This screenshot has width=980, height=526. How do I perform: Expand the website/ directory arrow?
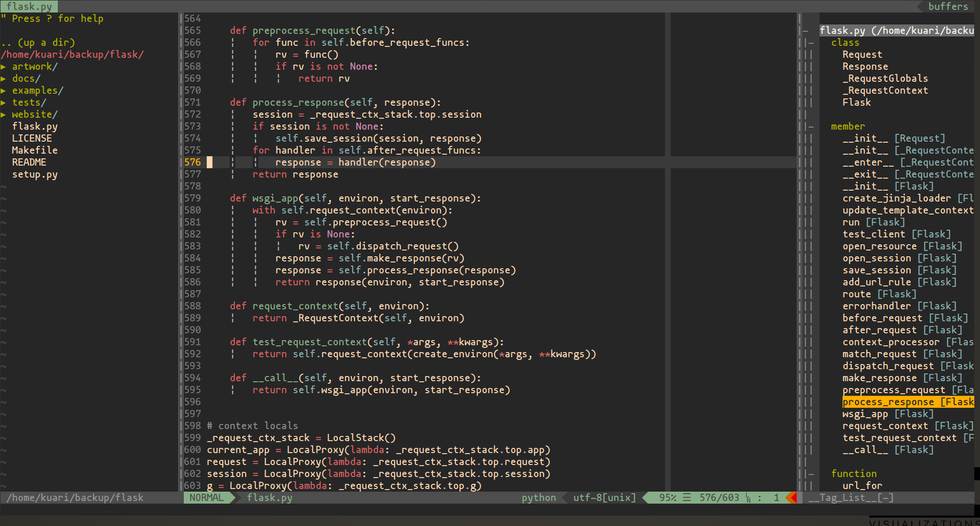(3, 115)
